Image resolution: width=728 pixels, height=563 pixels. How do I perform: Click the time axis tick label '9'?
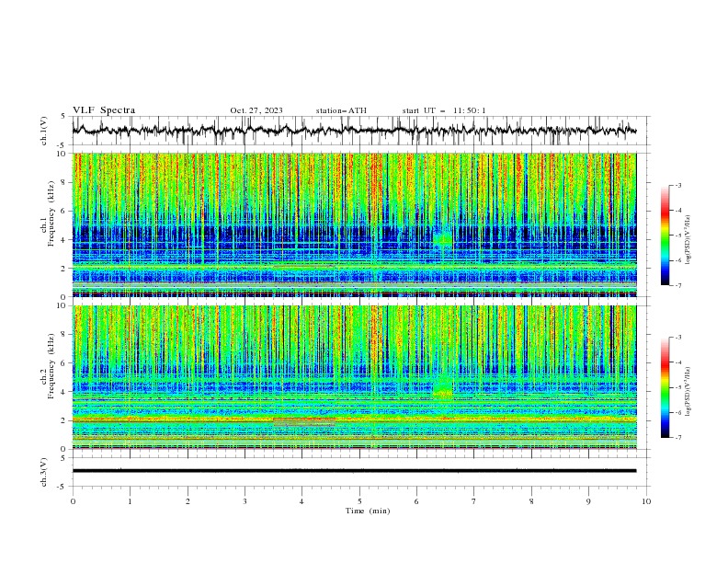588,501
